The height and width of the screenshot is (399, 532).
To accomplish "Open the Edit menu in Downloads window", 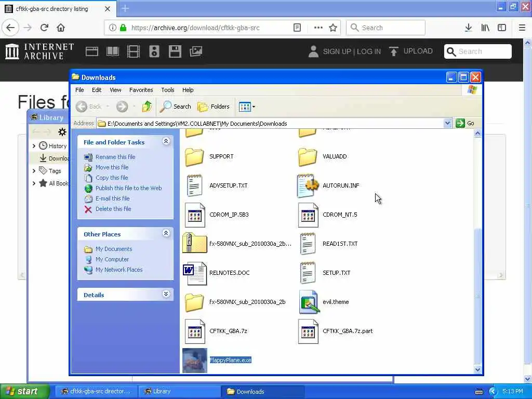I will pyautogui.click(x=97, y=90).
